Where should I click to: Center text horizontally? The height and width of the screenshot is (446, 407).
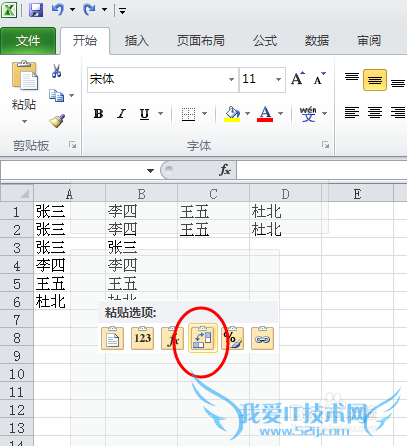375,112
